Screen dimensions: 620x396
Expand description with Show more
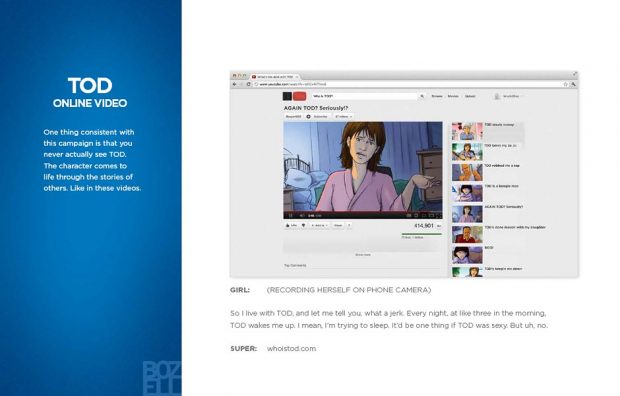(363, 255)
